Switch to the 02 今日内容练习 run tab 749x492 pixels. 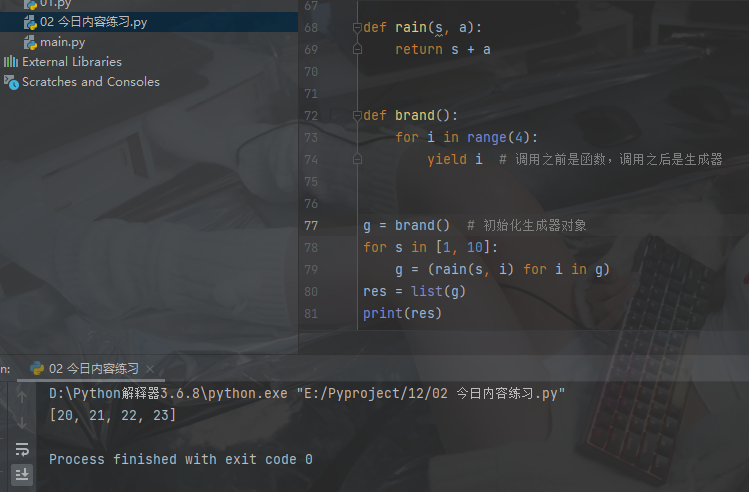[x=93, y=369]
